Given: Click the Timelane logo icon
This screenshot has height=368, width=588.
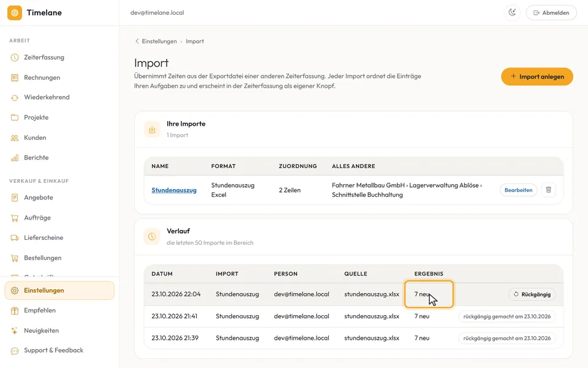Looking at the screenshot, I should tap(15, 13).
